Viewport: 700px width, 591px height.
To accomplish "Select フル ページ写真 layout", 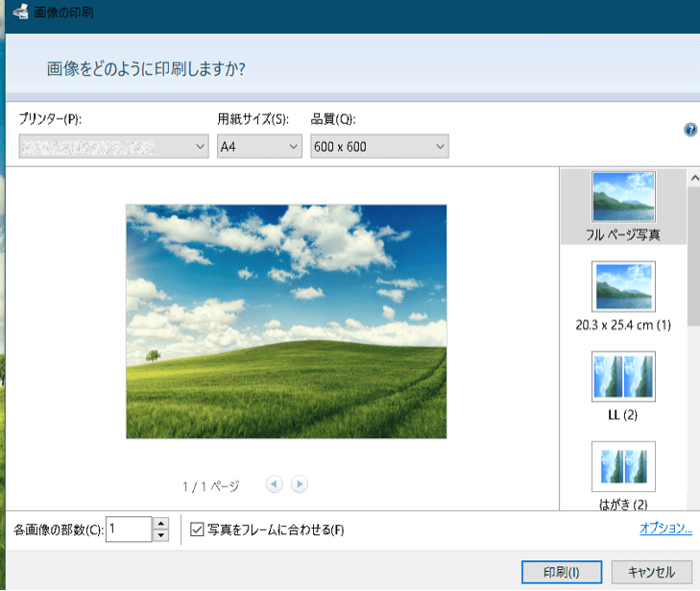I will tap(623, 207).
